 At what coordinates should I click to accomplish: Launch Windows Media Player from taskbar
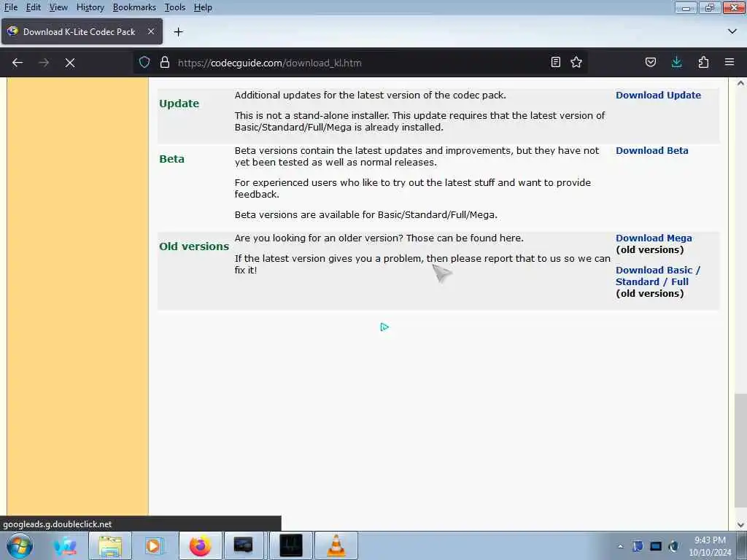(153, 545)
